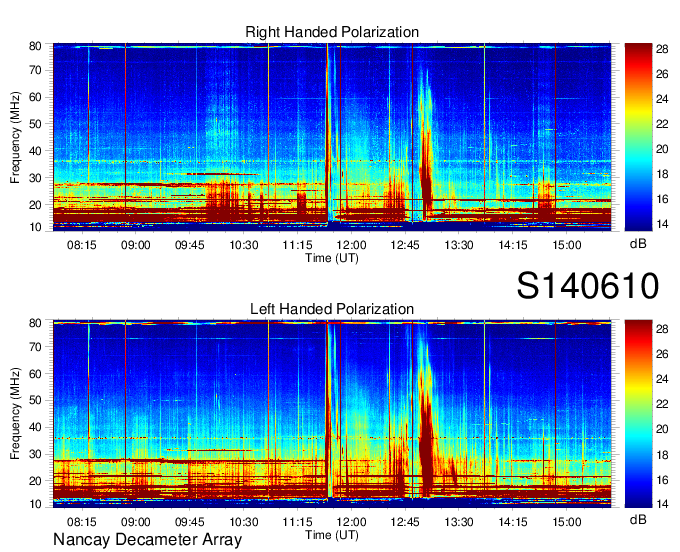This screenshot has width=680, height=552.
Task: Click 10:30 tick on Right Handed time axis
Action: 243,245
